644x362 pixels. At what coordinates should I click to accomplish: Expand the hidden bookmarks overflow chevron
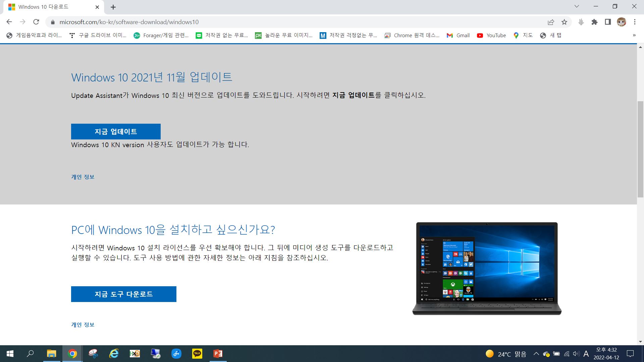[x=634, y=36]
